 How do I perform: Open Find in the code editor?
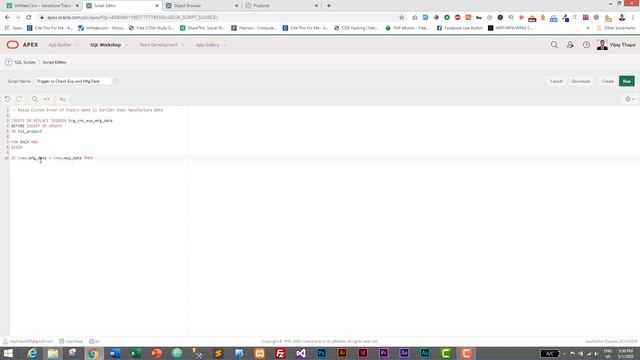[x=35, y=99]
